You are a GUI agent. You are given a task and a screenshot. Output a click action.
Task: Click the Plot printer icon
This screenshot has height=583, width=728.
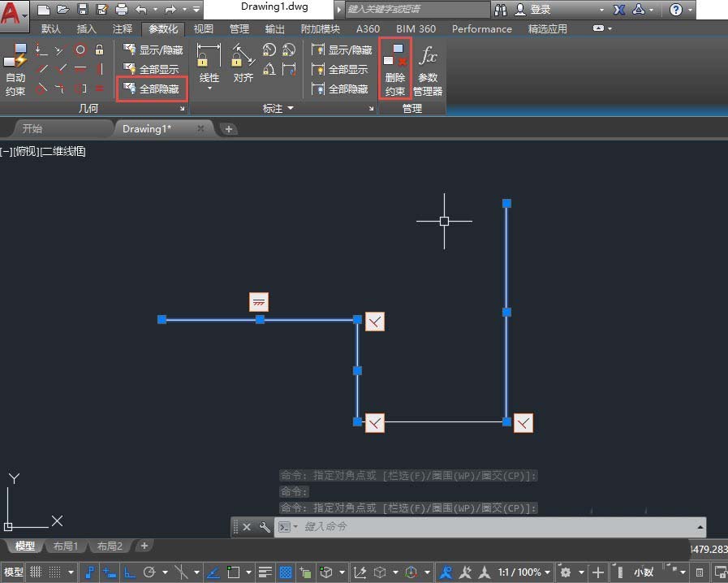(x=122, y=9)
